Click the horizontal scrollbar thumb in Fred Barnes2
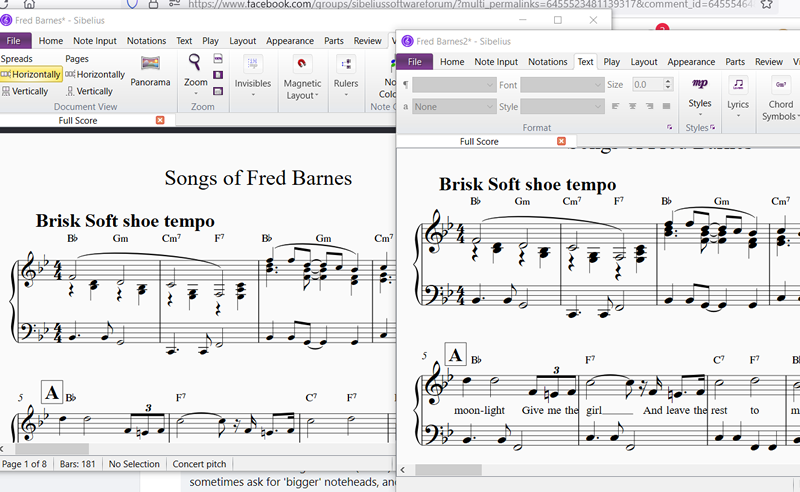This screenshot has width=800, height=492. click(448, 470)
